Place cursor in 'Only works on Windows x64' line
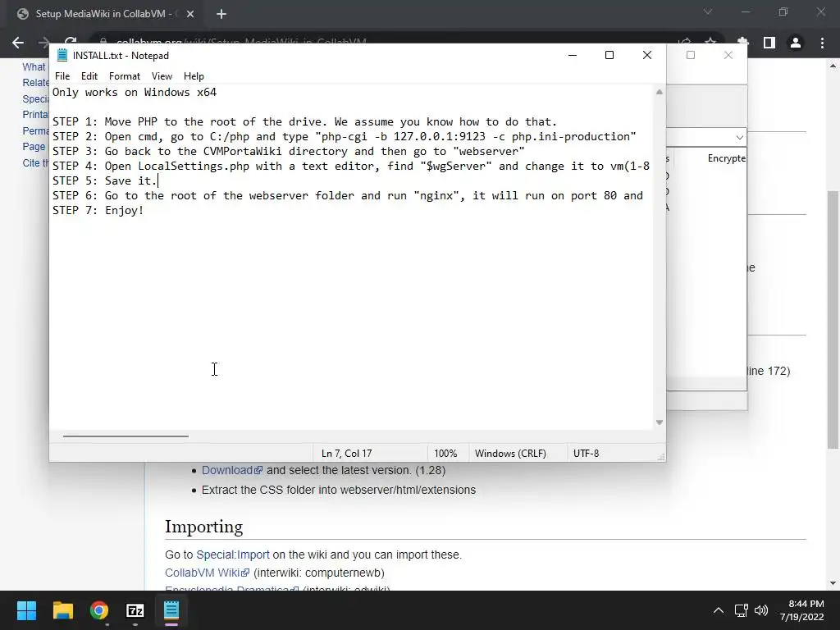This screenshot has height=630, width=840. pyautogui.click(x=135, y=92)
